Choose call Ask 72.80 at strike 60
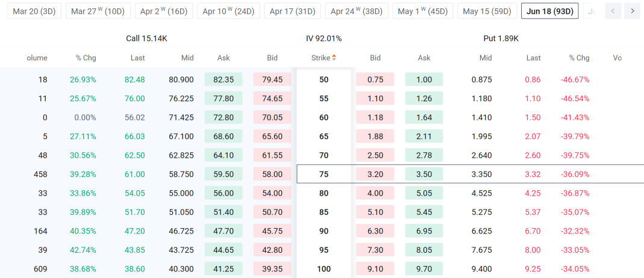 [224, 118]
